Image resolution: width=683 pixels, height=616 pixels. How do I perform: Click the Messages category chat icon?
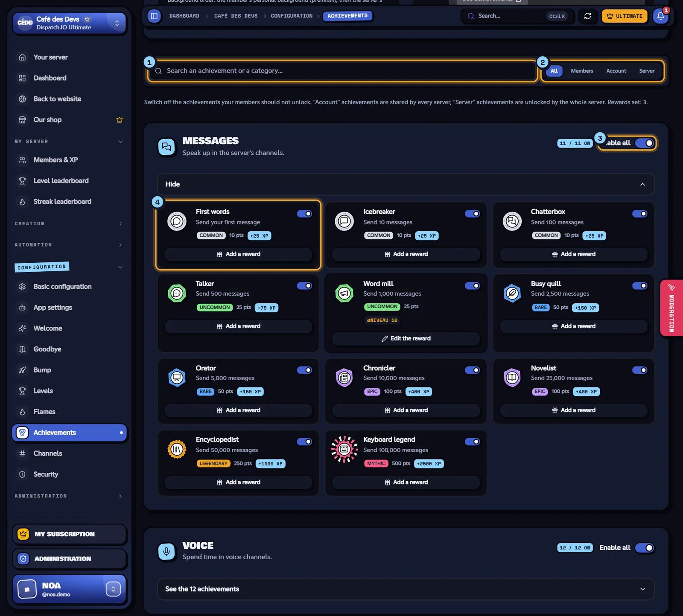(x=166, y=147)
